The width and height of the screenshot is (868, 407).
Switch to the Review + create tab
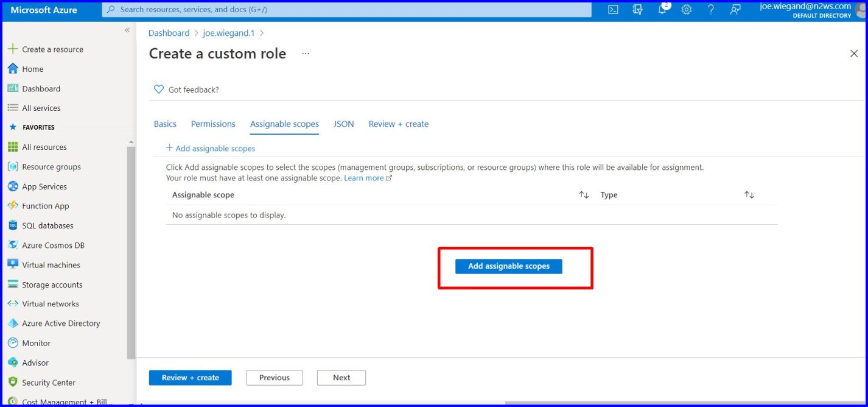(399, 124)
